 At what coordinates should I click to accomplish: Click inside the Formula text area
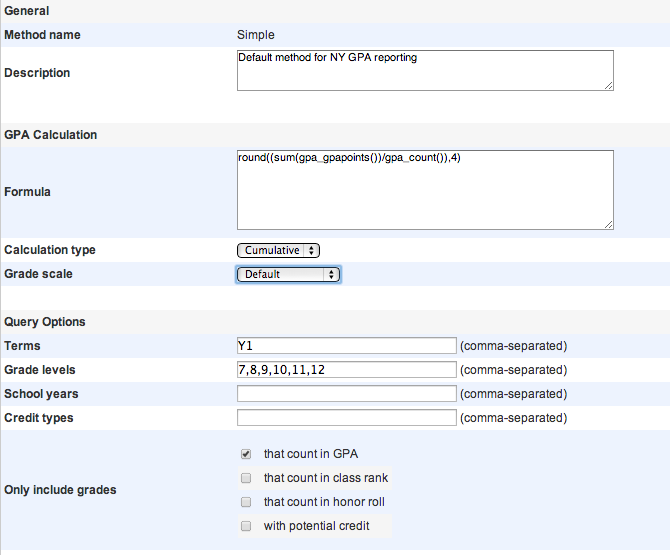click(425, 190)
